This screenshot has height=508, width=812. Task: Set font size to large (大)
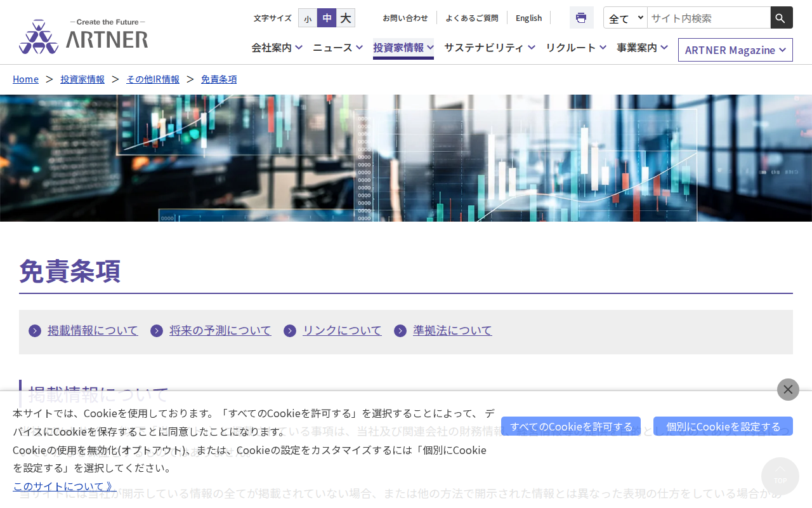pyautogui.click(x=346, y=18)
